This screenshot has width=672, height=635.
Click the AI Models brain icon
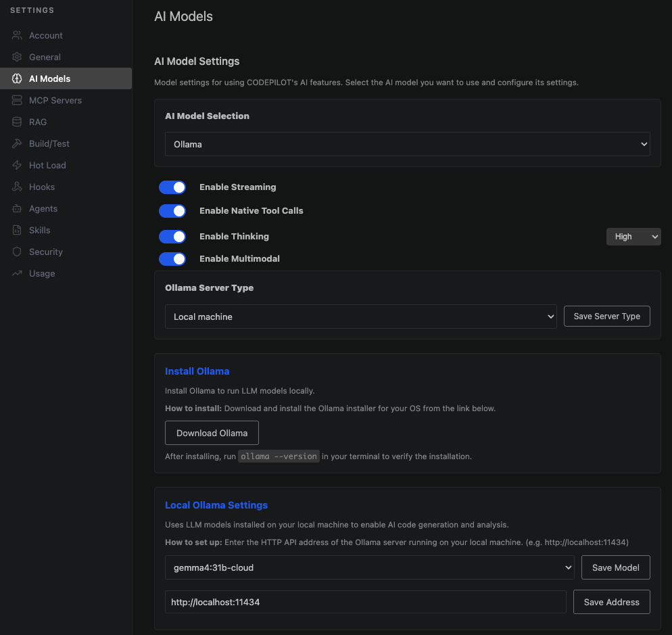17,78
